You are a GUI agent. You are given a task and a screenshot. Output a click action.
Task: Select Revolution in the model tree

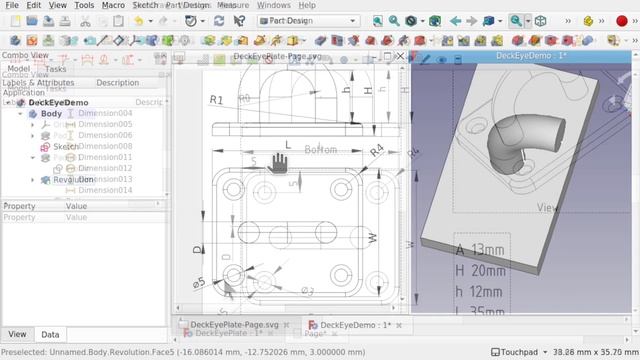73,180
